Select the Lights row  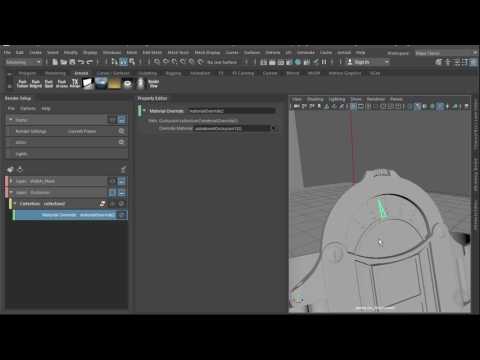click(x=67, y=154)
